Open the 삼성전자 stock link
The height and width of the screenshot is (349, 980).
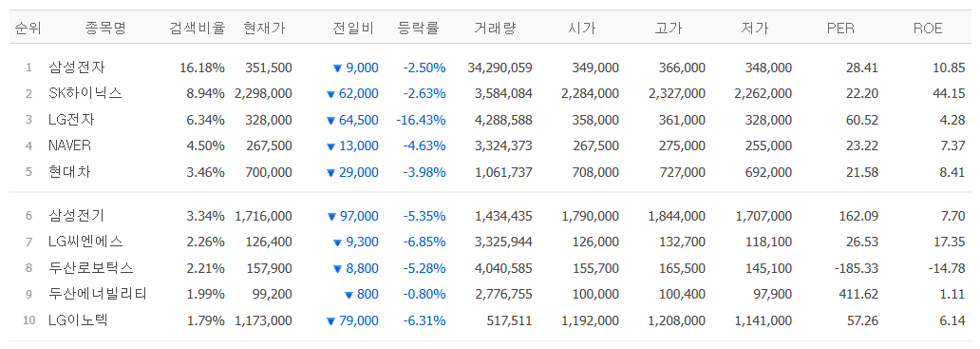coord(77,67)
